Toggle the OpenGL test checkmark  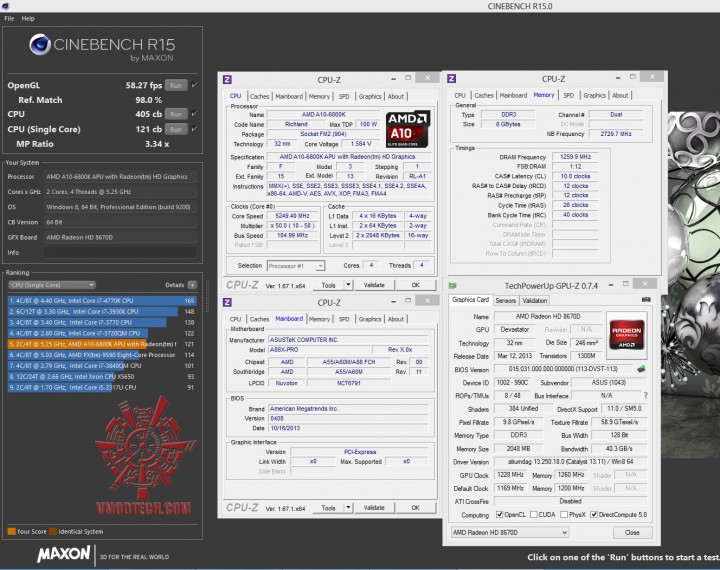click(x=194, y=85)
